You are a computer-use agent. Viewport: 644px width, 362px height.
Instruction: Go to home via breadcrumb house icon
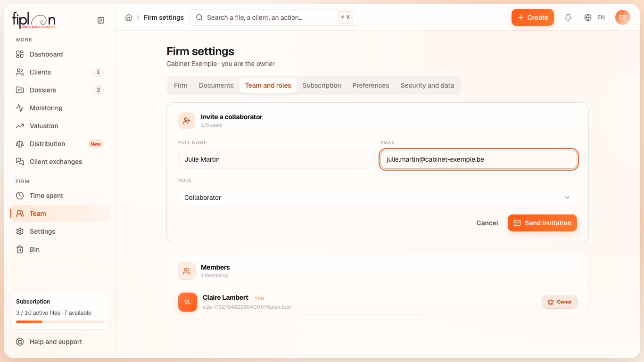129,17
